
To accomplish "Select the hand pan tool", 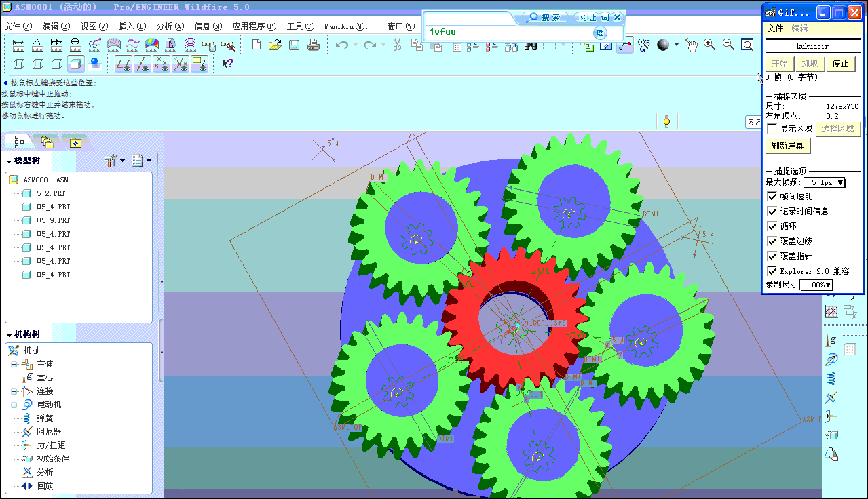I will coord(690,45).
